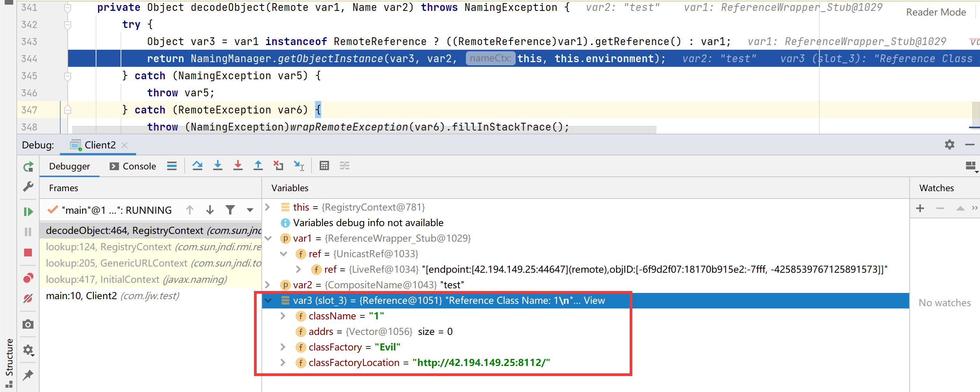Collapse the ref UnicastRef node
Viewport: 980px width, 392px height.
(x=284, y=254)
